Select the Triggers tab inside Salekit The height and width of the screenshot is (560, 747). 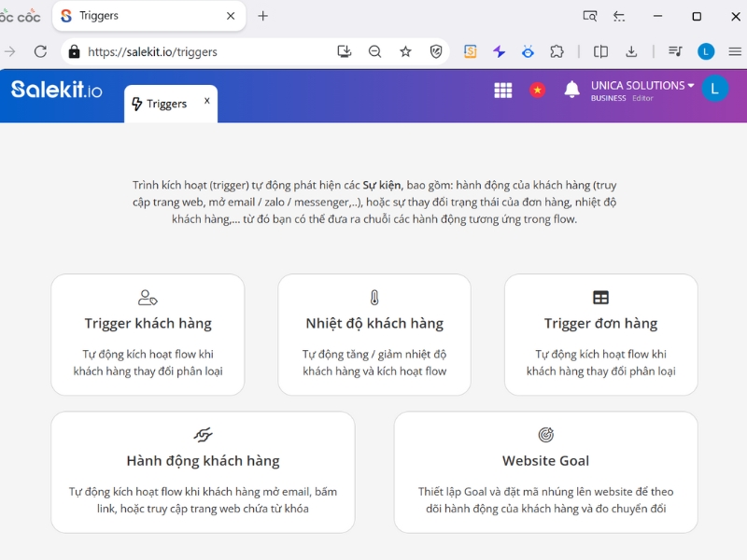click(164, 104)
